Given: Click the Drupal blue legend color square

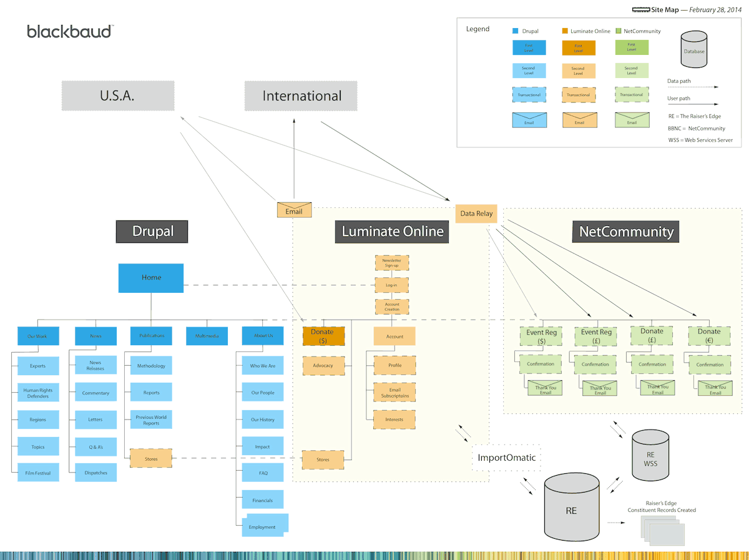Looking at the screenshot, I should click(x=515, y=31).
